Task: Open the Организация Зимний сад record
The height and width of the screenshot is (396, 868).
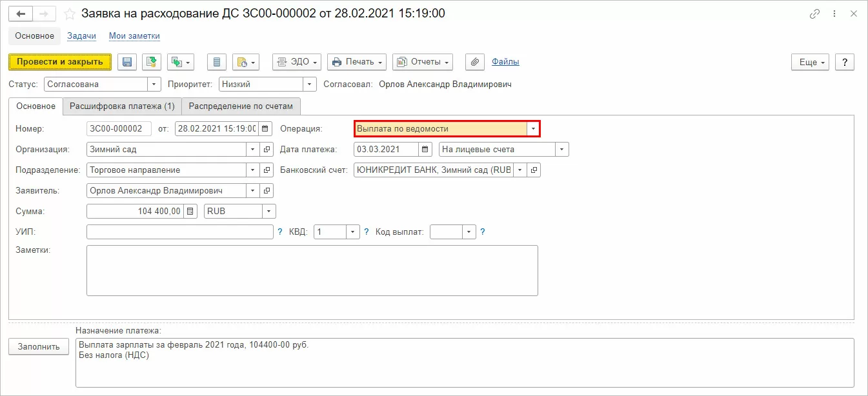Action: [267, 149]
